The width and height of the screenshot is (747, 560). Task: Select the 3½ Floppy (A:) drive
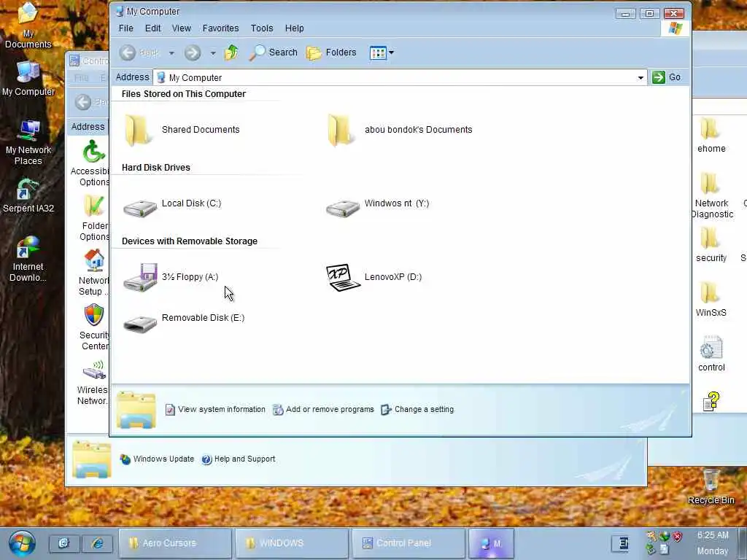(x=171, y=278)
